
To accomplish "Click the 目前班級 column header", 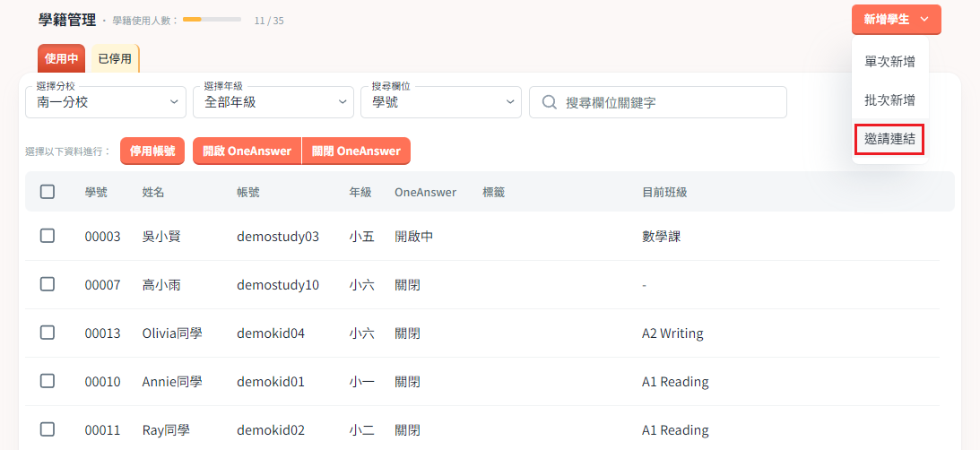I will click(x=664, y=193).
